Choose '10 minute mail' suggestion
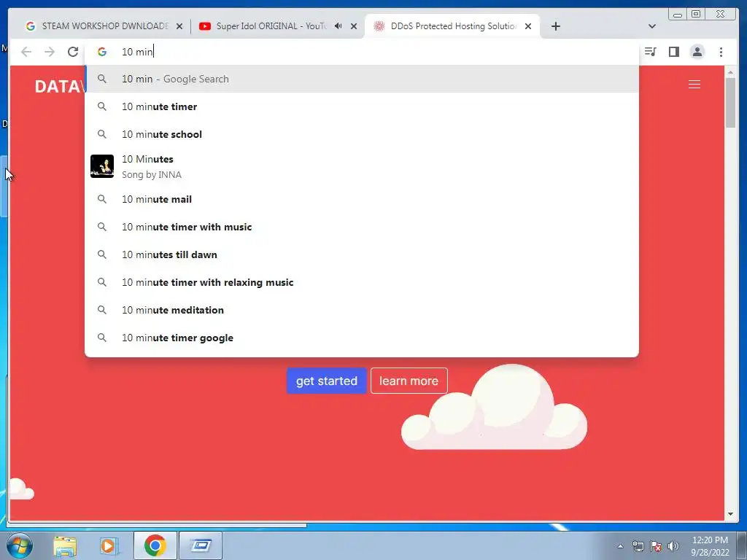747x560 pixels. 362,199
